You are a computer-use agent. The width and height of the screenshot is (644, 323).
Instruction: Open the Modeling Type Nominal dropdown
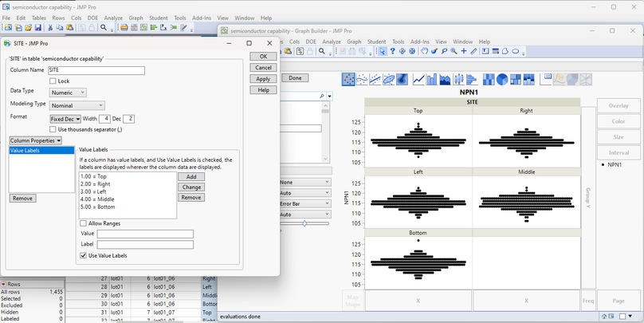(x=77, y=105)
